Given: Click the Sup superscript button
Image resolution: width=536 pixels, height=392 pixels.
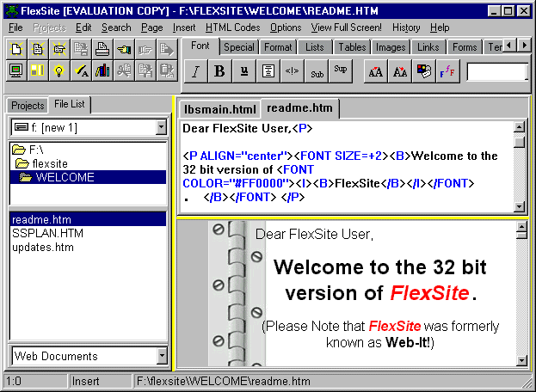Looking at the screenshot, I should (341, 71).
